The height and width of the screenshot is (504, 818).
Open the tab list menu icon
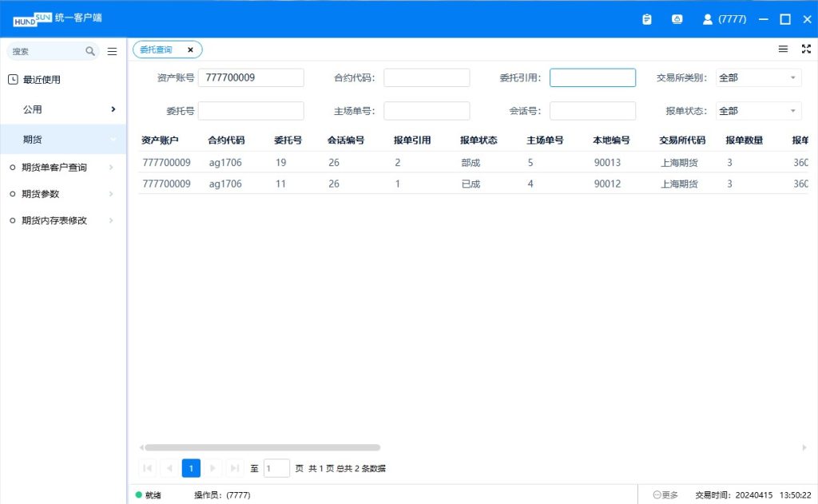click(x=783, y=50)
